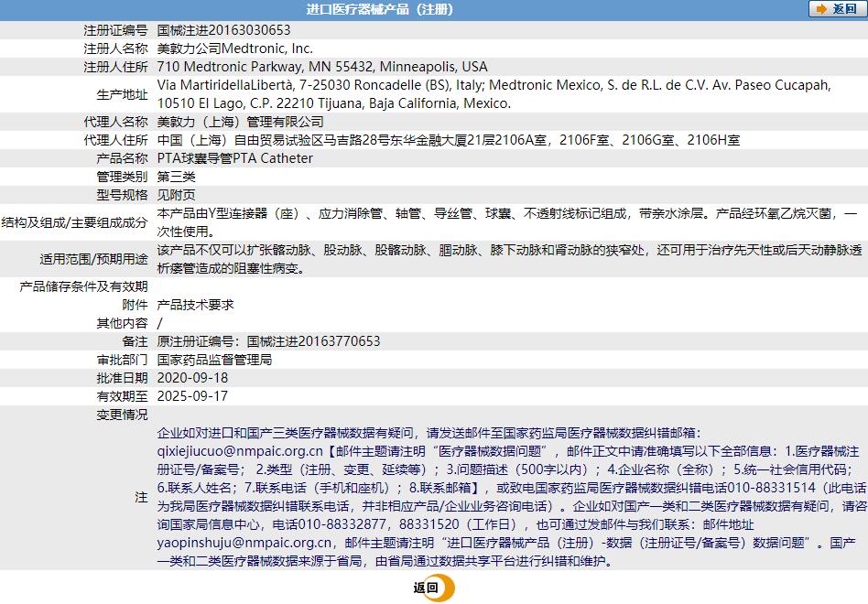Click approval date 2020-09-18

click(192, 378)
